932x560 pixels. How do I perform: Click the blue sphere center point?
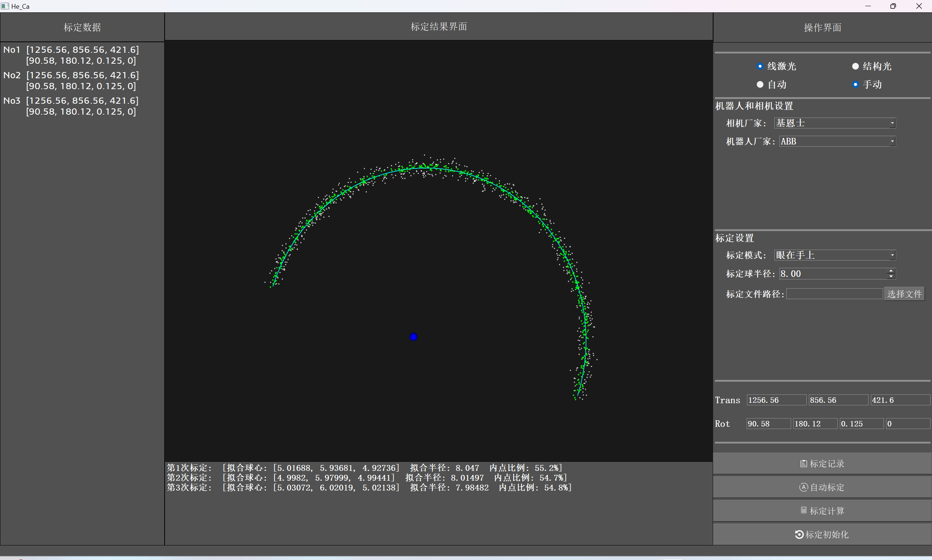[x=413, y=337]
